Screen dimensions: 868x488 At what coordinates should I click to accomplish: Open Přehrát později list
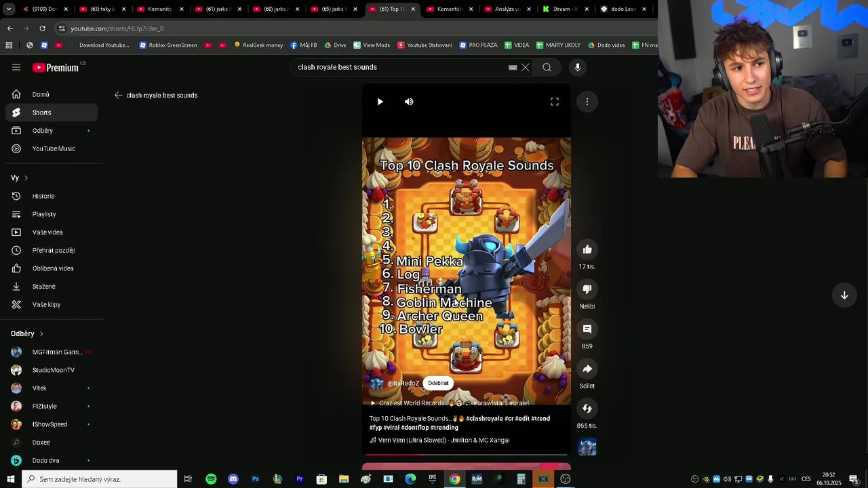52,250
